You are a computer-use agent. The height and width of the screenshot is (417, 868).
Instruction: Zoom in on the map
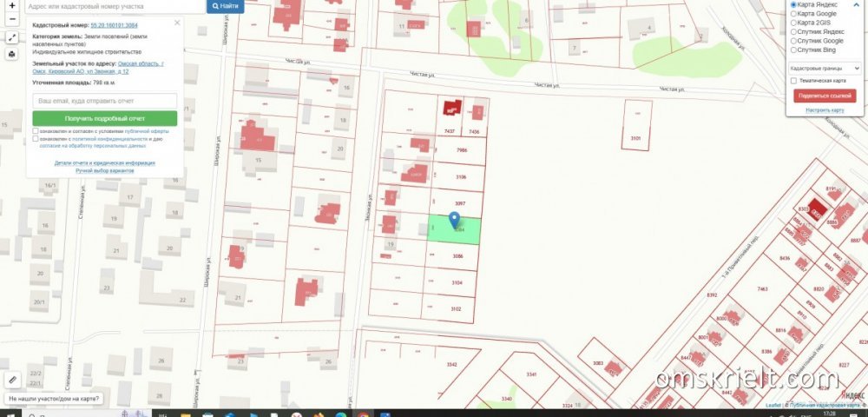(x=11, y=5)
